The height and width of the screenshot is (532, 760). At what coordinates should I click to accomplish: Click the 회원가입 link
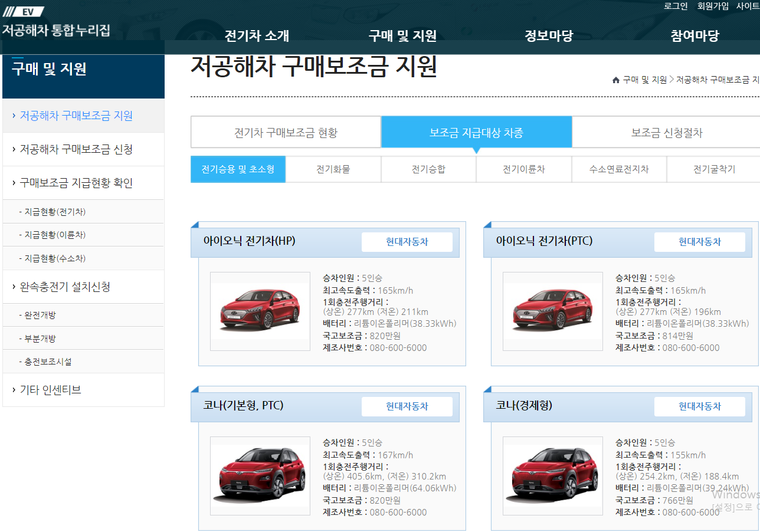coord(713,6)
